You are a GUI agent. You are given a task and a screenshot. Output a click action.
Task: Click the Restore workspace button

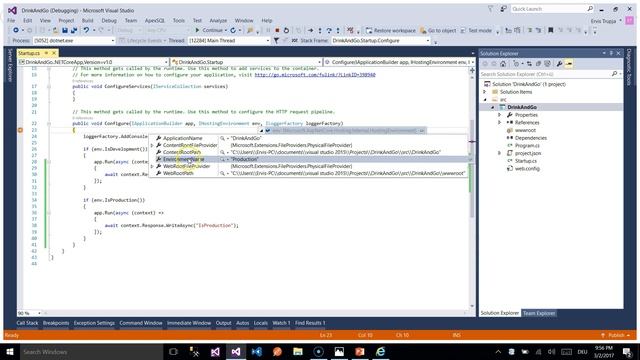point(391,31)
